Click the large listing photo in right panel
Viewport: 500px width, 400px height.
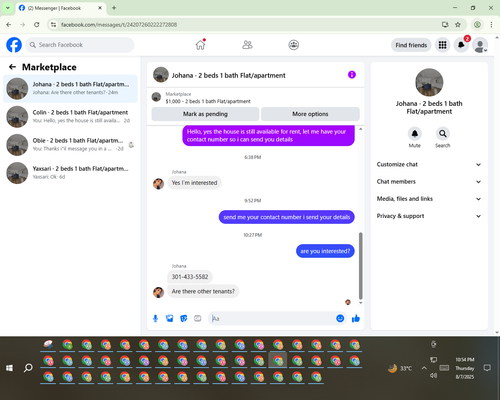[x=429, y=82]
